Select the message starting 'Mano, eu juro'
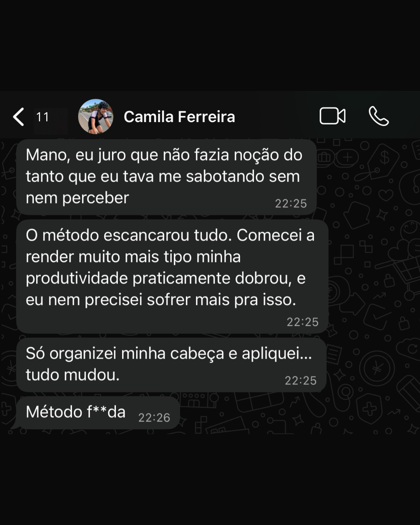 [x=166, y=177]
